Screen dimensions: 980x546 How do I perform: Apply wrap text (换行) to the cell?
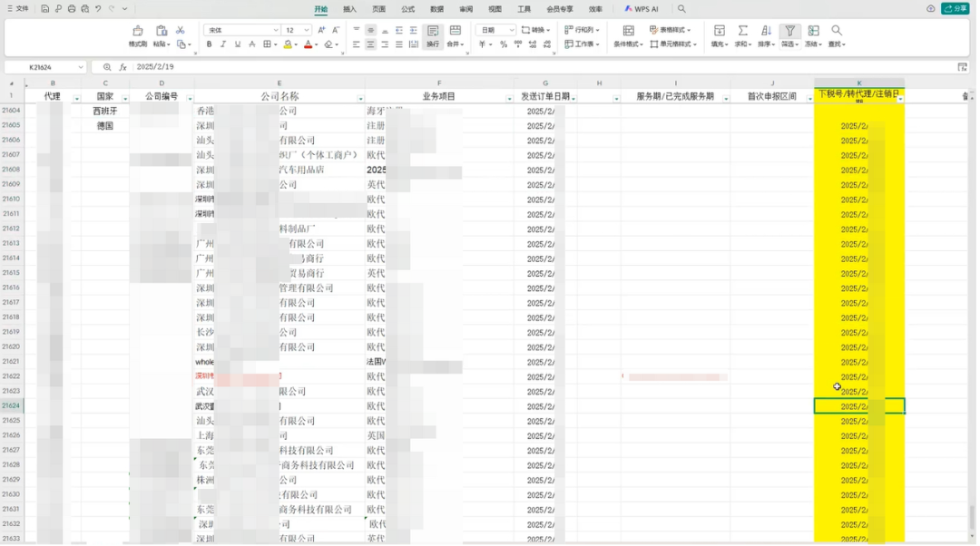click(433, 44)
